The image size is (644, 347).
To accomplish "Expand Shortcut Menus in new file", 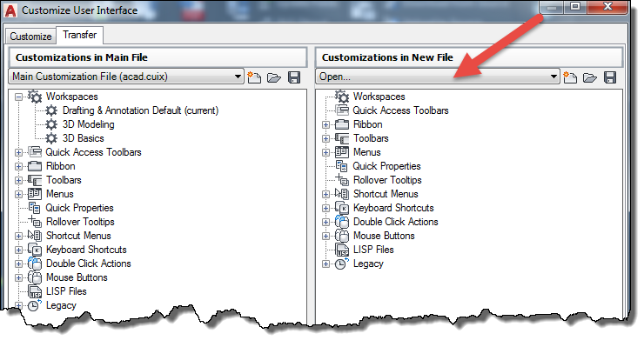I will [325, 194].
